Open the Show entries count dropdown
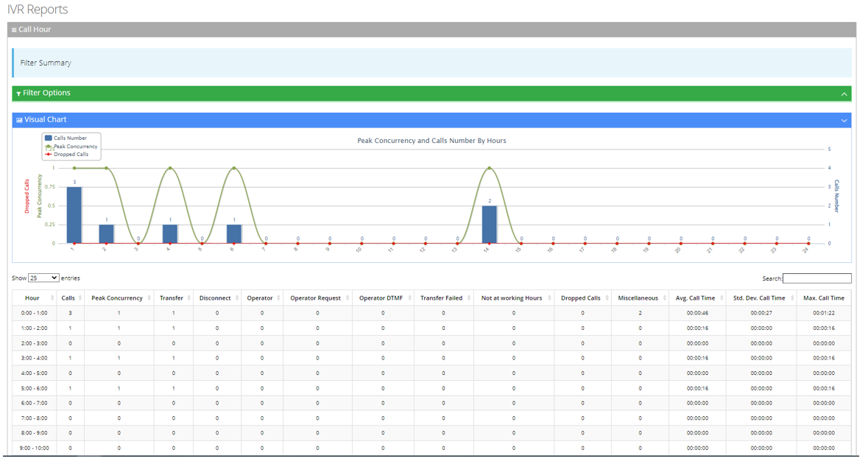This screenshot has height=464, width=868. click(43, 278)
